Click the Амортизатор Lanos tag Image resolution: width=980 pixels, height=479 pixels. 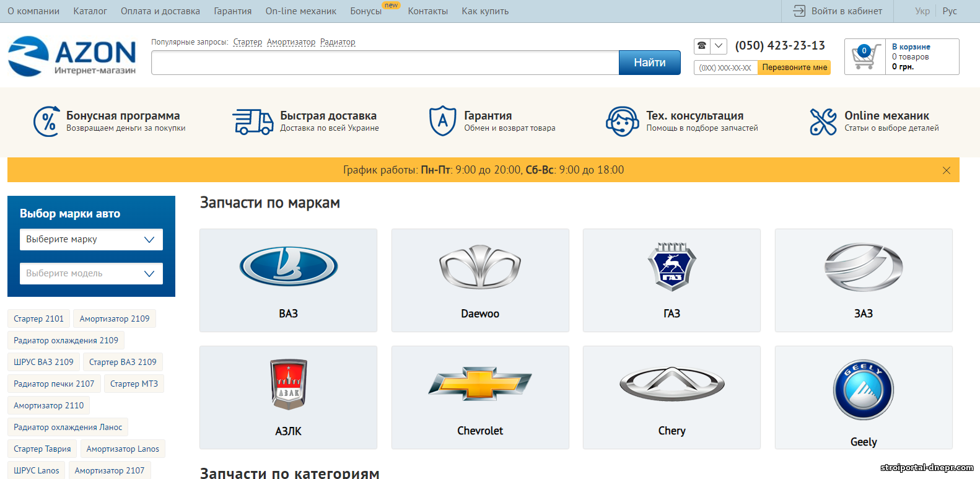pos(123,449)
